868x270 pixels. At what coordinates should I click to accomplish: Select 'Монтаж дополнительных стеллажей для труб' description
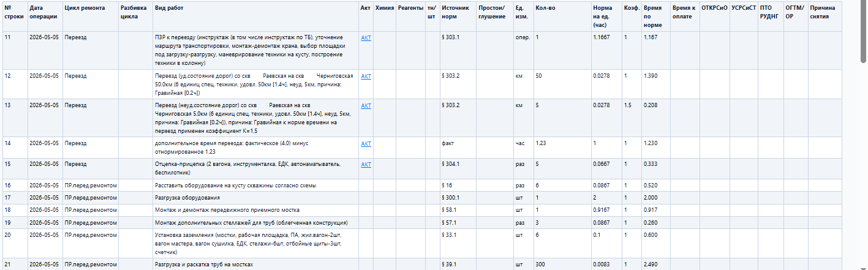(255, 222)
